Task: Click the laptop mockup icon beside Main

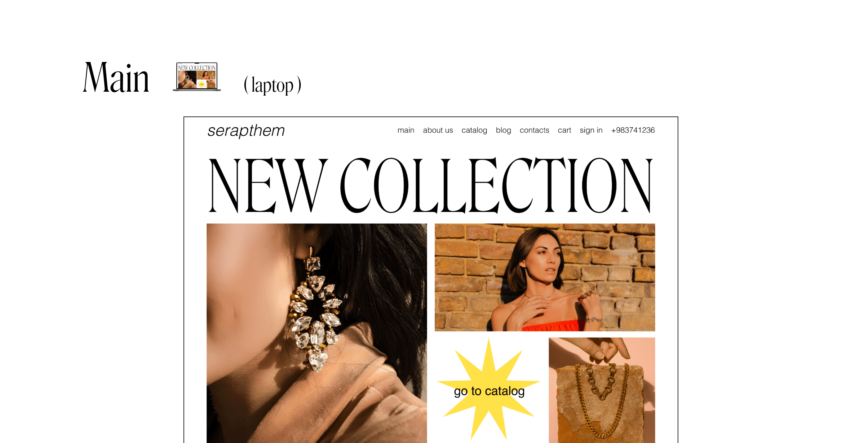Action: tap(197, 77)
